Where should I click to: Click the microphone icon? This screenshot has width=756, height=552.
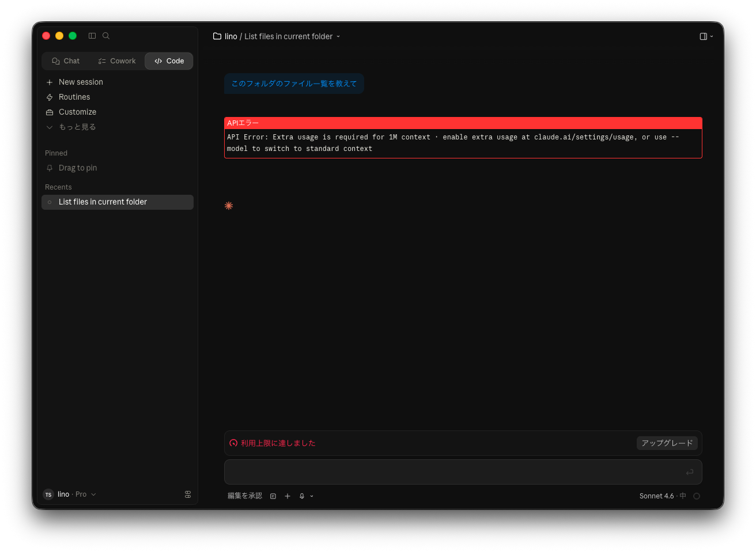pyautogui.click(x=302, y=496)
